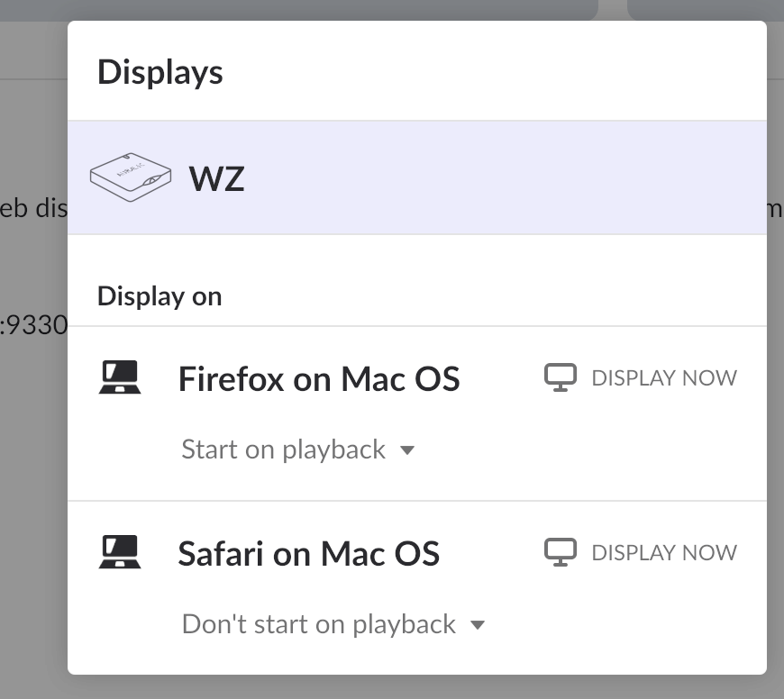Viewport: 784px width, 699px height.
Task: Click the dimmed page text left of WZ
Action: coord(32,209)
